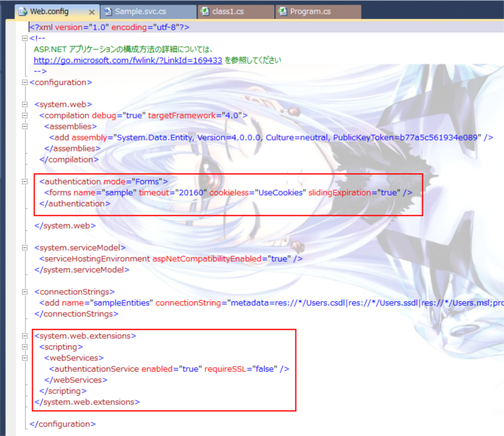Click the encoding "utf-8" value

pyautogui.click(x=166, y=27)
